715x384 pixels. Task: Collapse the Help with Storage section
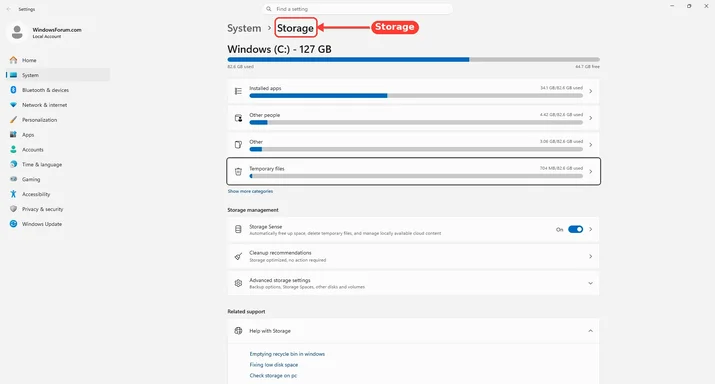pyautogui.click(x=591, y=331)
